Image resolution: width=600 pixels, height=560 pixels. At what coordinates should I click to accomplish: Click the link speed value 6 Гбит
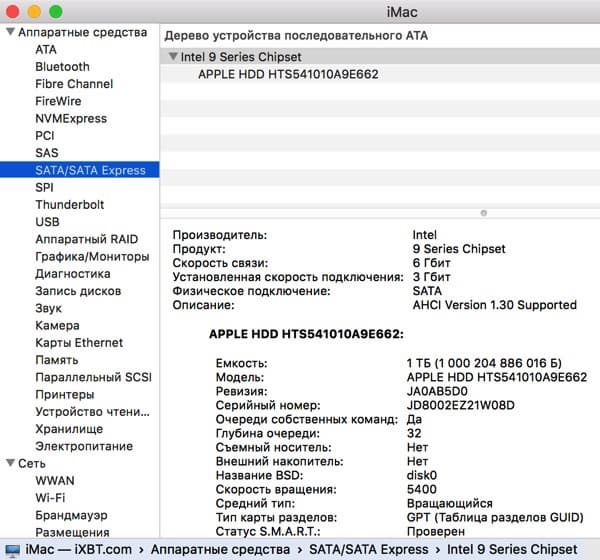click(x=431, y=263)
